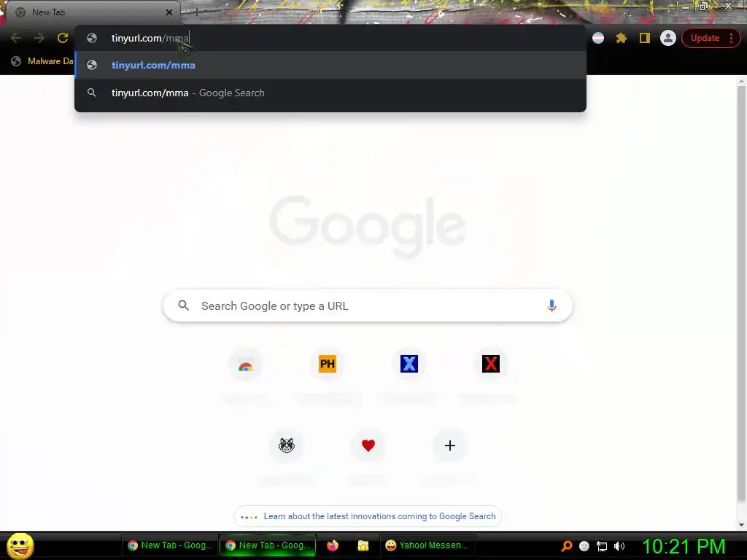Click the red Update button
Image resolution: width=747 pixels, height=560 pixels.
pyautogui.click(x=705, y=38)
